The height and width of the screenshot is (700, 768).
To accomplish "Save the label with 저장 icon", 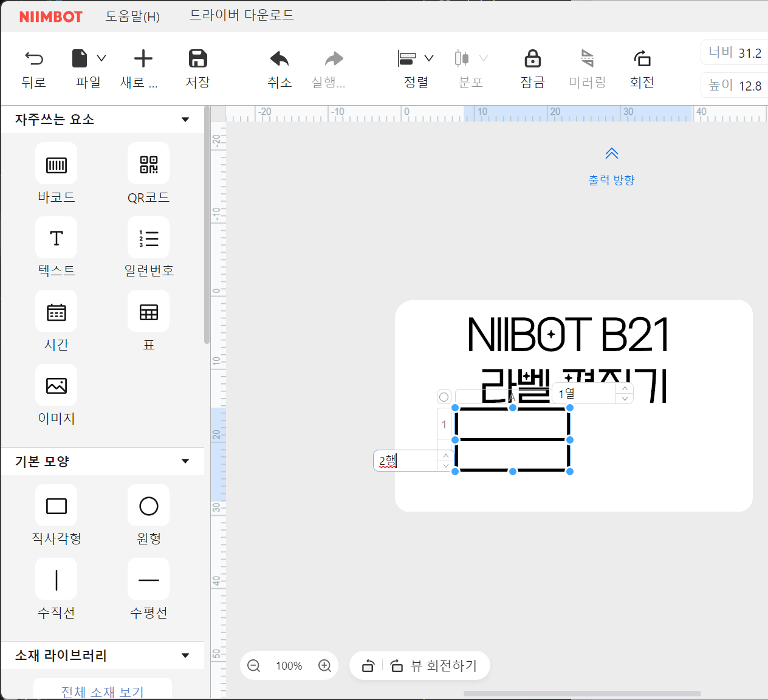I will click(x=198, y=59).
